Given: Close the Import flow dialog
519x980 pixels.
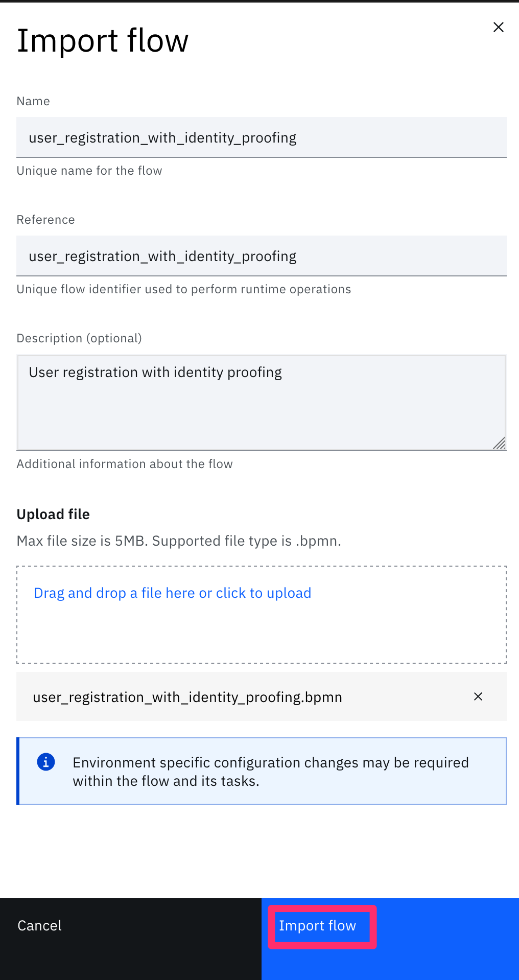Looking at the screenshot, I should pyautogui.click(x=499, y=27).
